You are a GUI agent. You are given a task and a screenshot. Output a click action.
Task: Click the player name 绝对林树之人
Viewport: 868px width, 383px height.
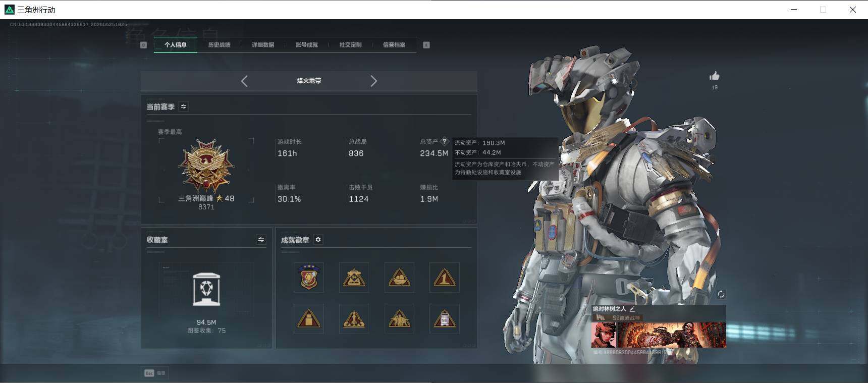pos(610,309)
